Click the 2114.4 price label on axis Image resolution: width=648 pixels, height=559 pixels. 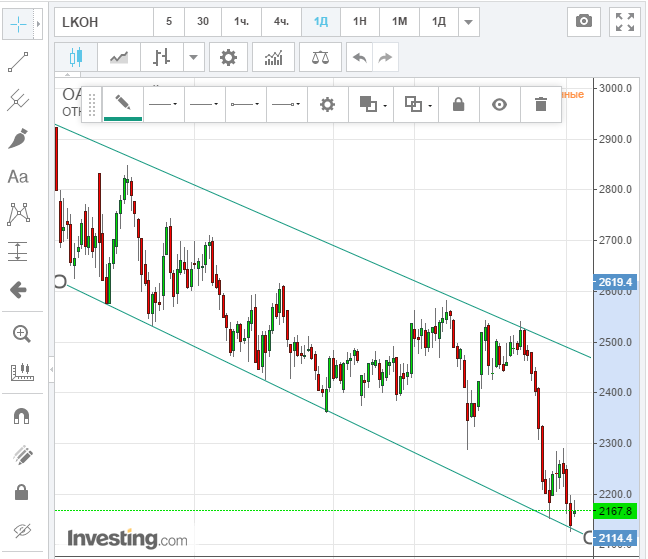(x=615, y=538)
